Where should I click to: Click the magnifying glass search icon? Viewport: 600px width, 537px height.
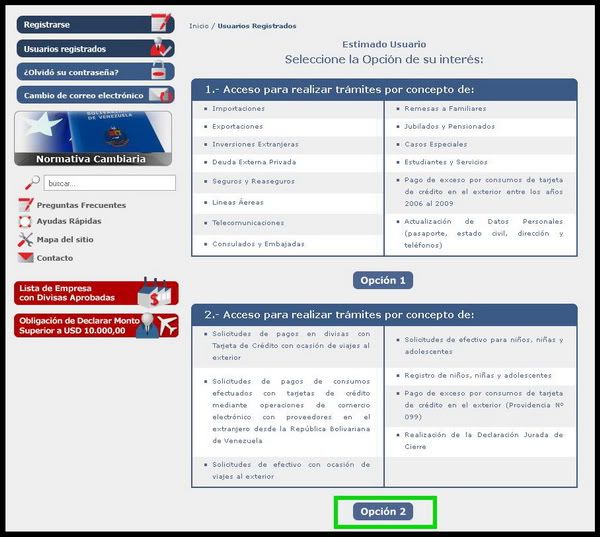(x=32, y=183)
